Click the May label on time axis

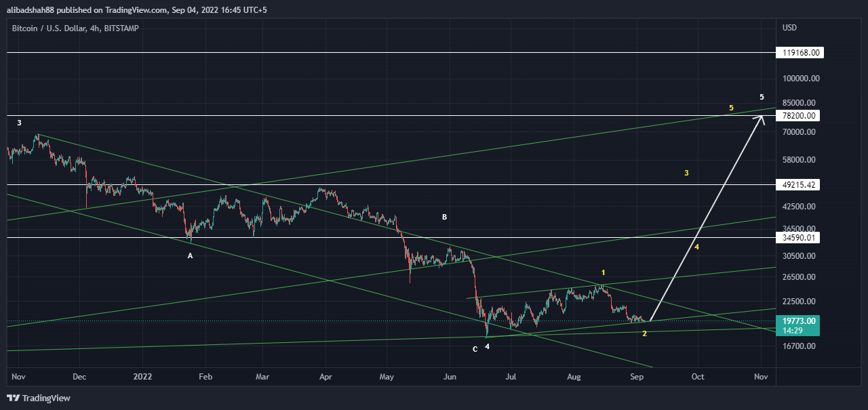coord(387,376)
